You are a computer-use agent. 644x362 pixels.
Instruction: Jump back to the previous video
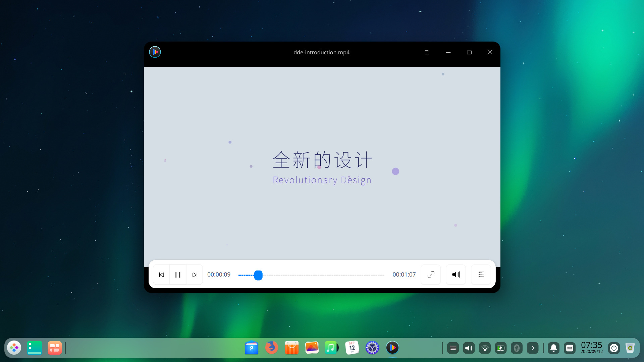[x=161, y=275]
